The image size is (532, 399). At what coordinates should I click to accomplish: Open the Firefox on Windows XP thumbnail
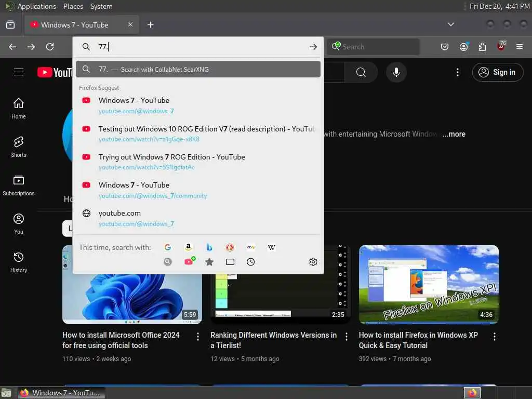tap(429, 284)
